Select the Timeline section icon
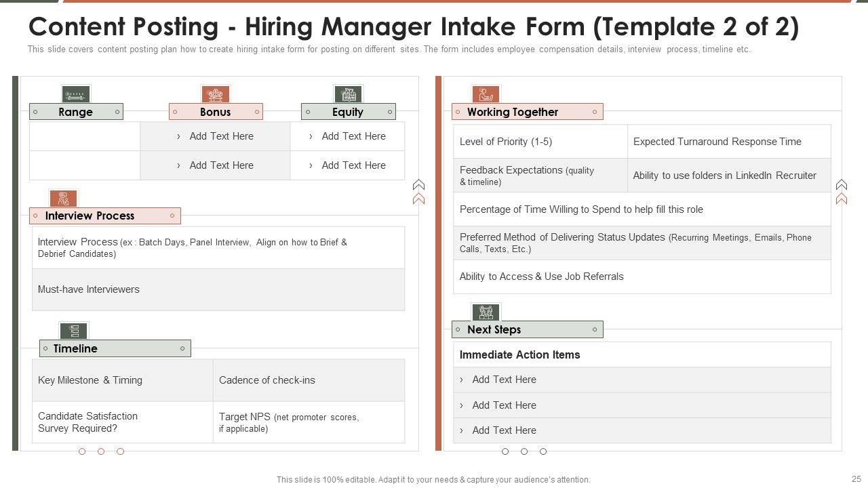The height and width of the screenshot is (488, 868). (x=74, y=331)
